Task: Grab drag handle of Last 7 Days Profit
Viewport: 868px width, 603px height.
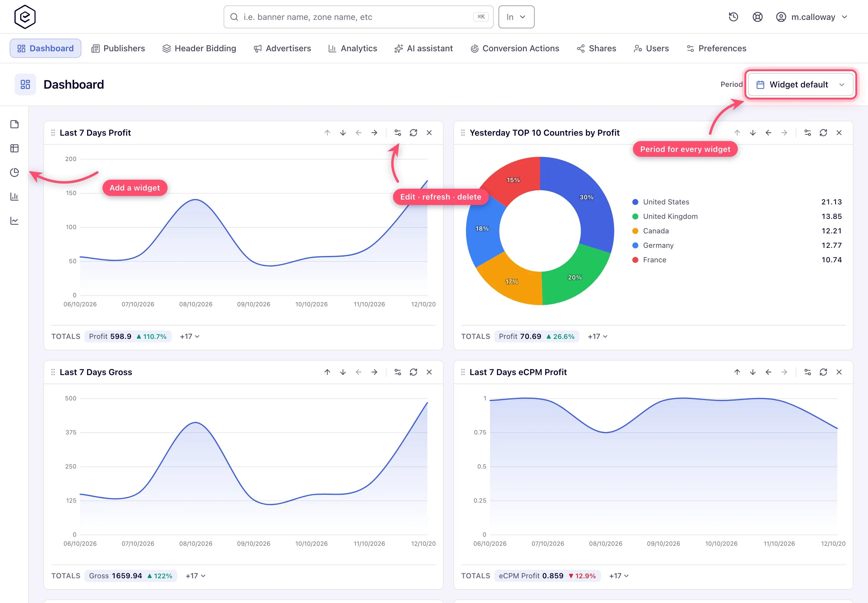Action: pyautogui.click(x=53, y=133)
